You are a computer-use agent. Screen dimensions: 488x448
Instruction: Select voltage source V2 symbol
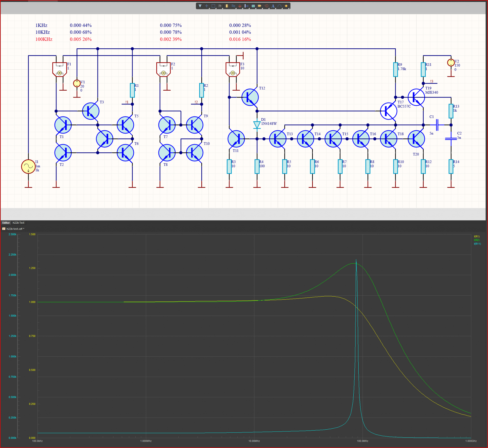click(451, 62)
